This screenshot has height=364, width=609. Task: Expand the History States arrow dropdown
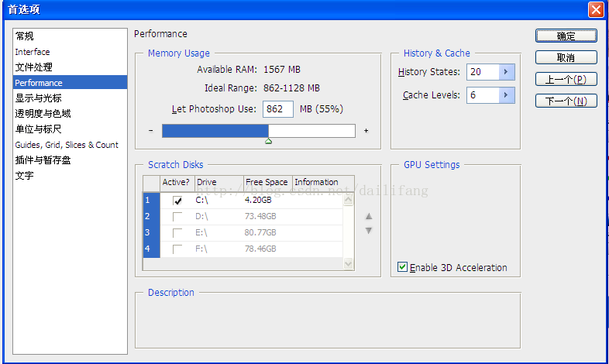click(507, 72)
